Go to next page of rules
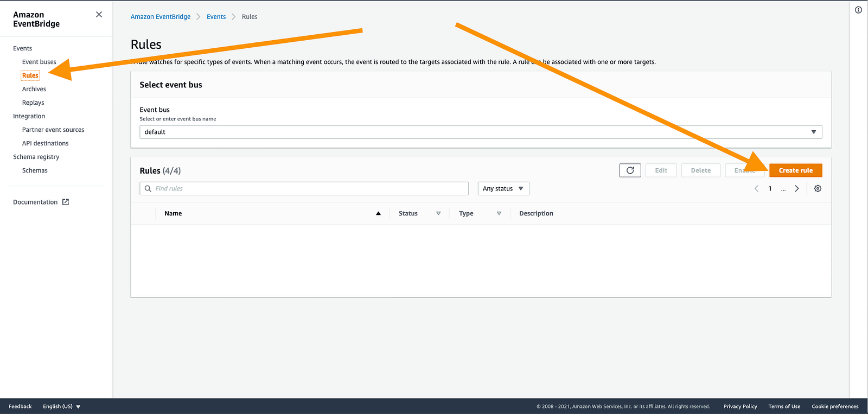This screenshot has height=414, width=868. coord(797,189)
